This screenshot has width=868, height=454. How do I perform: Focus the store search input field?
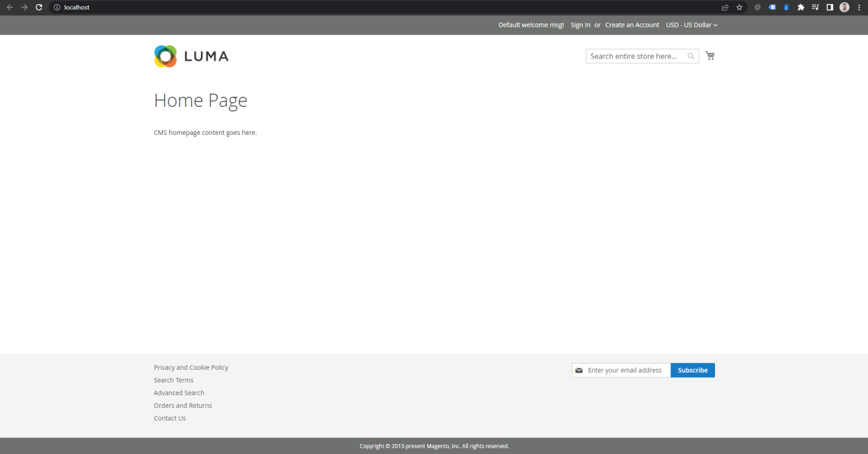coord(634,56)
